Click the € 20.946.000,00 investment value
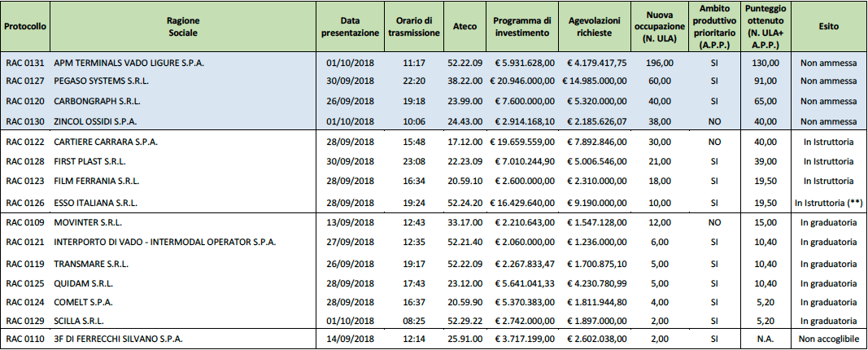Screen dimensions: 868x350 (522, 81)
